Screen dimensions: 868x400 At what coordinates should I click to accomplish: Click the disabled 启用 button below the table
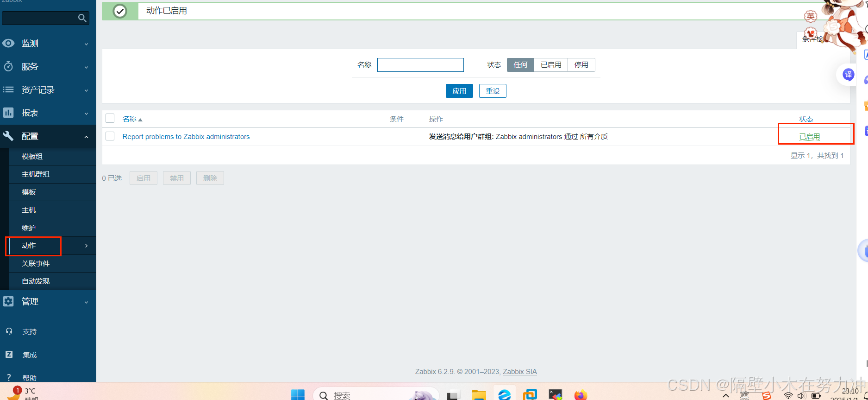tap(144, 178)
